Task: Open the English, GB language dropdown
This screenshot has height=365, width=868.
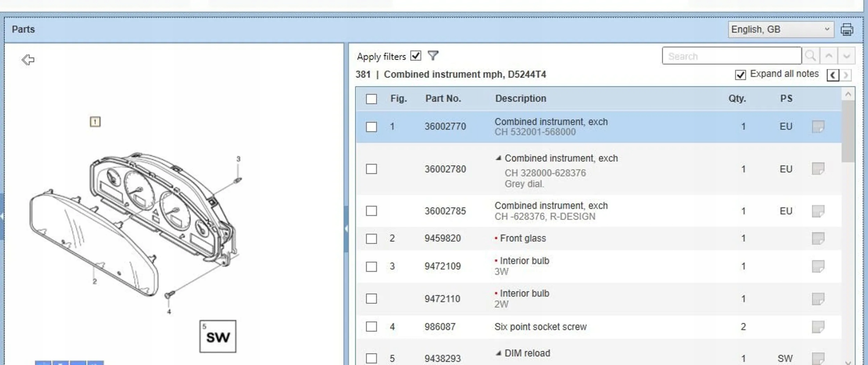Action: coord(781,29)
